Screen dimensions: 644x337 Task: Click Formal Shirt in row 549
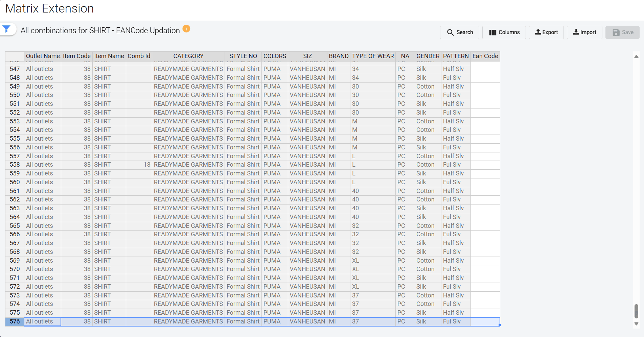coord(243,87)
